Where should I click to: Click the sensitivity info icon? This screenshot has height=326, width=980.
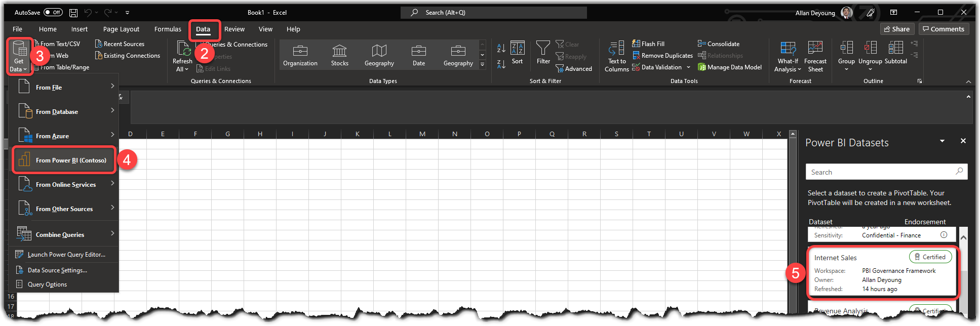pyautogui.click(x=944, y=235)
